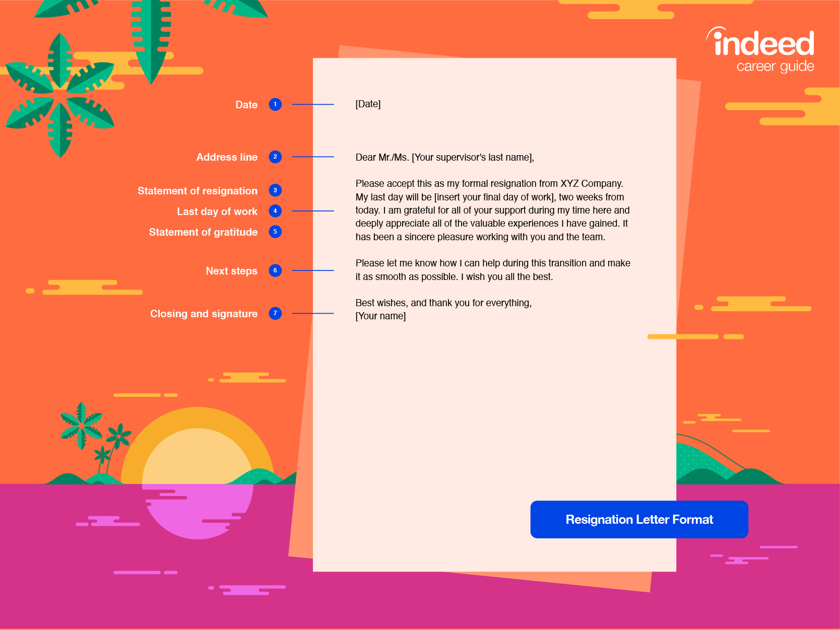Click the number 6 circle beside Next steps
The height and width of the screenshot is (630, 840).
click(275, 270)
